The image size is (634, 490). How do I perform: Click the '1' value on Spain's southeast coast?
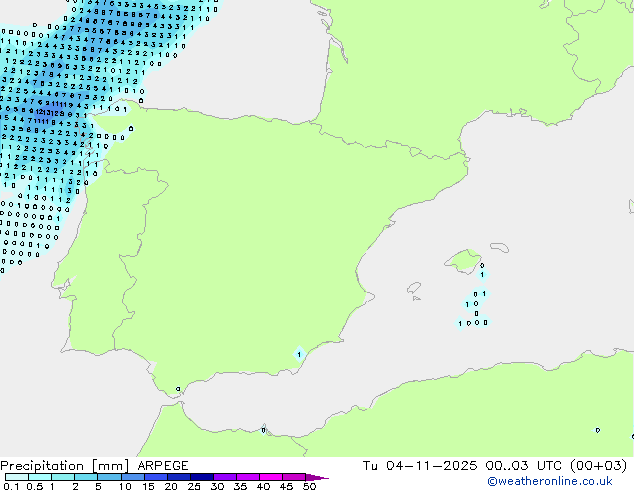(x=299, y=355)
